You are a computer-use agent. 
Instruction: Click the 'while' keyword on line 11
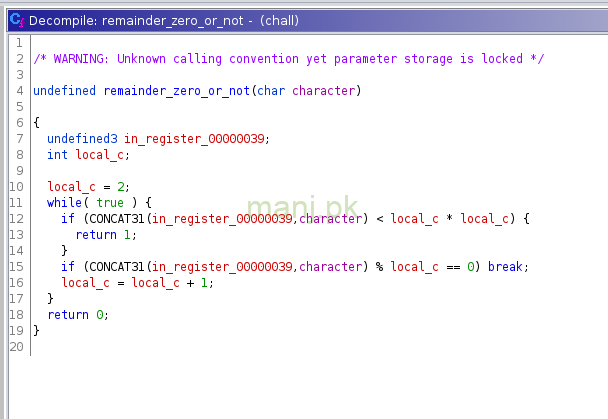point(65,202)
